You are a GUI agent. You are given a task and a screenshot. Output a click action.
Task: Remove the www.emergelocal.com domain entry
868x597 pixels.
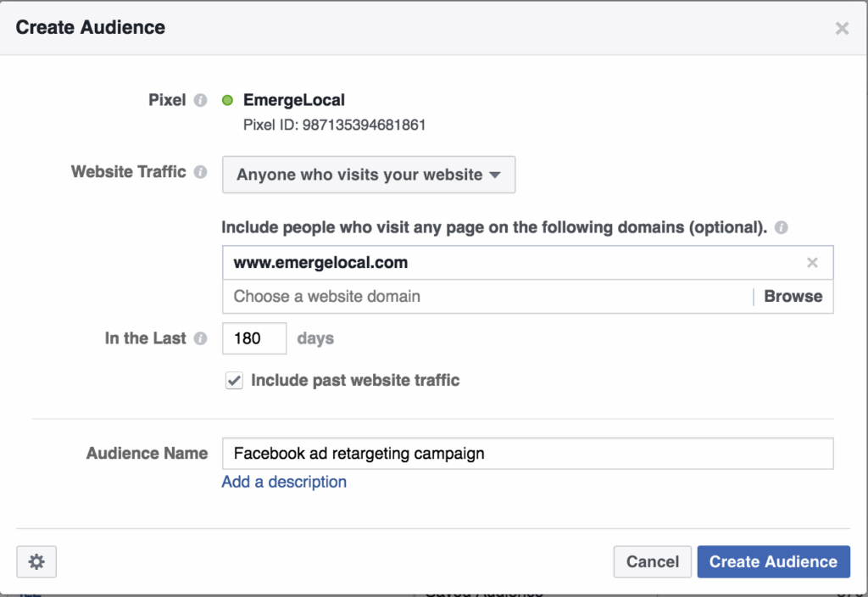pos(812,263)
